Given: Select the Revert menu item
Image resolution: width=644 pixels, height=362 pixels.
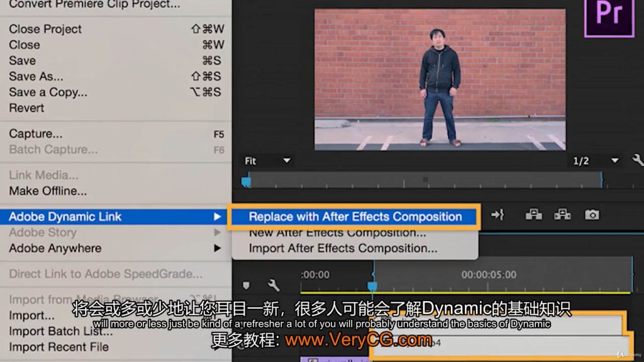Looking at the screenshot, I should 116,108.
